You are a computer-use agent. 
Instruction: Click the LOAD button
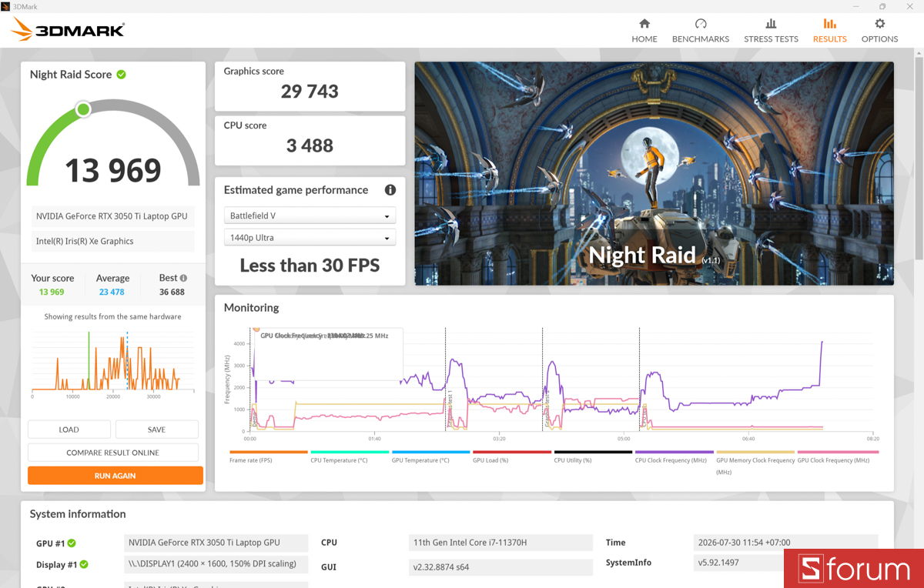coord(69,429)
